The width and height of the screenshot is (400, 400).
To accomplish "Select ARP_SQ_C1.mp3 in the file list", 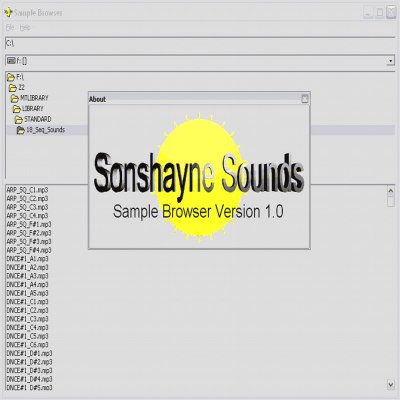I will (x=27, y=190).
